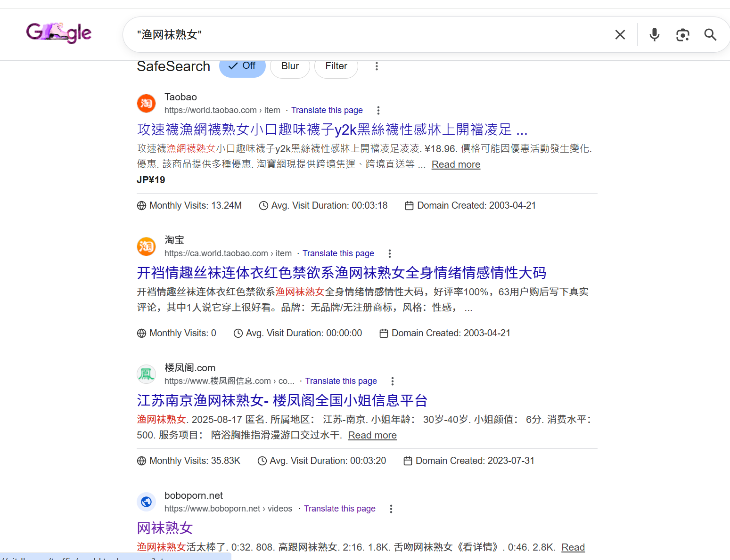
Task: Clear the search box with the X icon
Action: click(620, 35)
